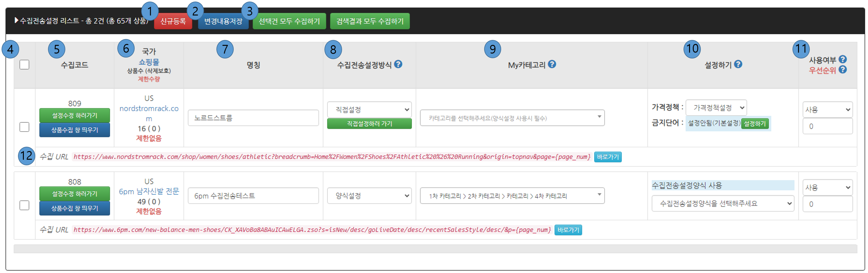Click the red 신규등록 button
This screenshot has width=868, height=273.
(173, 21)
